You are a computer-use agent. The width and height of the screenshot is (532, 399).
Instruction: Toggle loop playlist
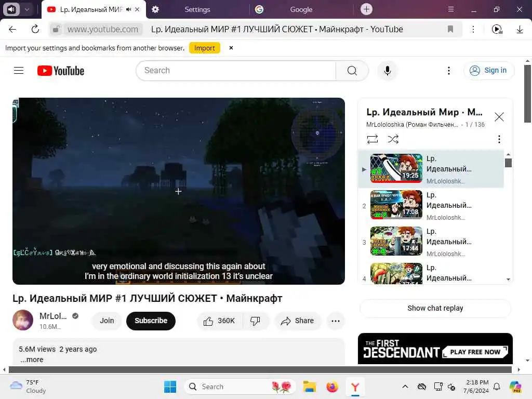(x=372, y=139)
